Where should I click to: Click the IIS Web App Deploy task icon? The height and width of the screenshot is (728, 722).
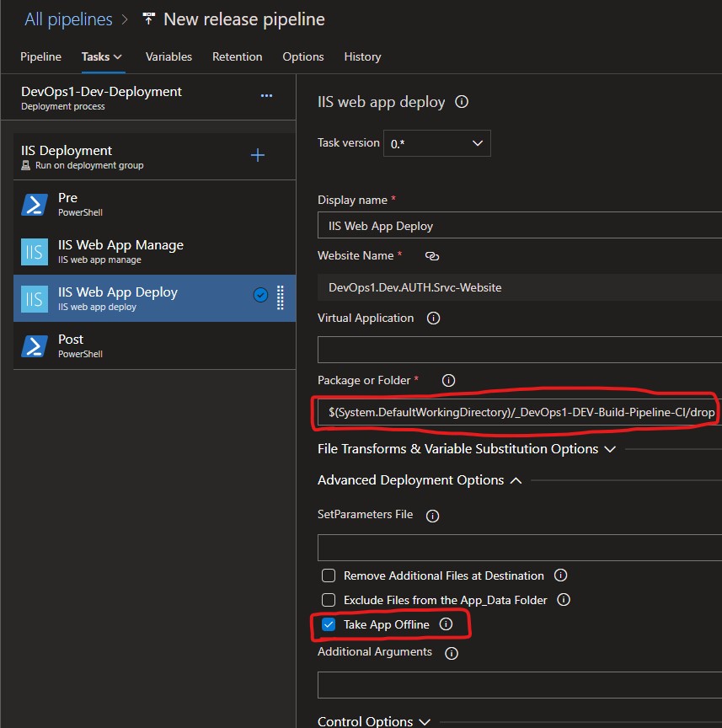(35, 299)
